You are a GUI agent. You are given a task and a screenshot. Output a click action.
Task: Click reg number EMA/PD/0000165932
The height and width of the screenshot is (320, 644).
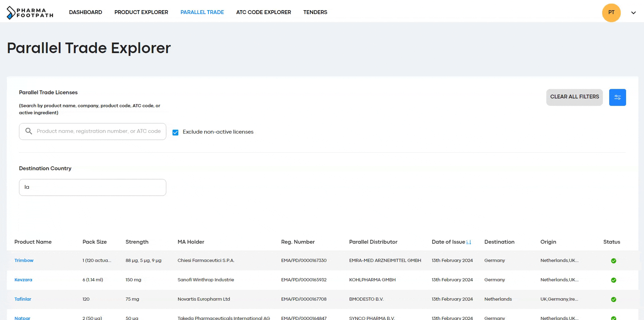pyautogui.click(x=304, y=280)
